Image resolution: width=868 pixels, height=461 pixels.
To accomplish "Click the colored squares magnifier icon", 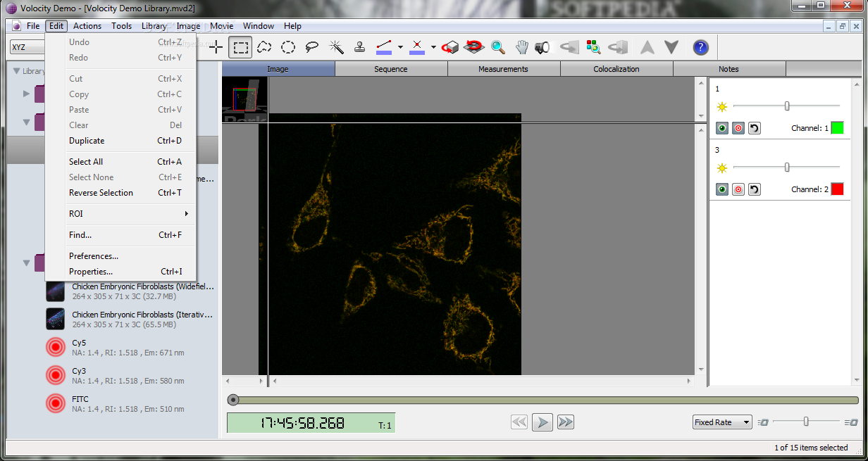I will [594, 47].
